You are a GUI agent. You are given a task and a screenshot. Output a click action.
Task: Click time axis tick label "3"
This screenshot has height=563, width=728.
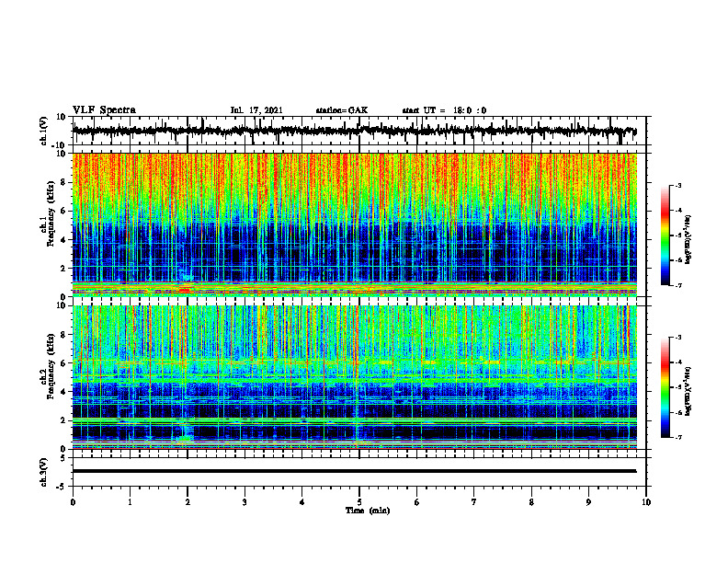click(245, 502)
